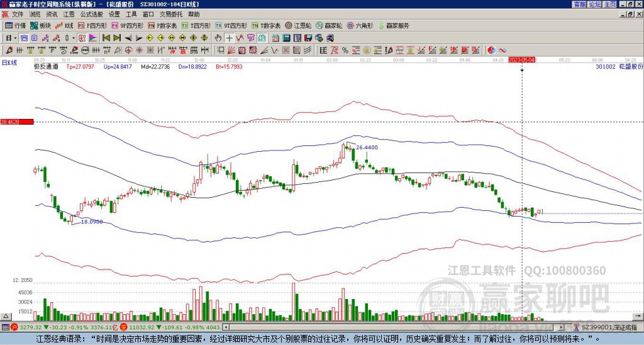Click the 极反通道 indicator name

(x=46, y=66)
